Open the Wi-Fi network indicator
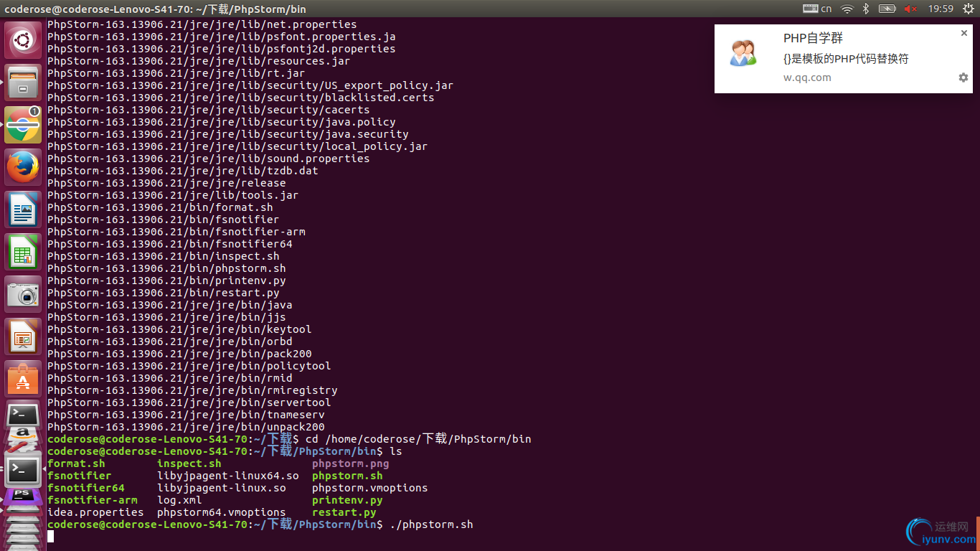This screenshot has height=551, width=980. click(x=847, y=9)
